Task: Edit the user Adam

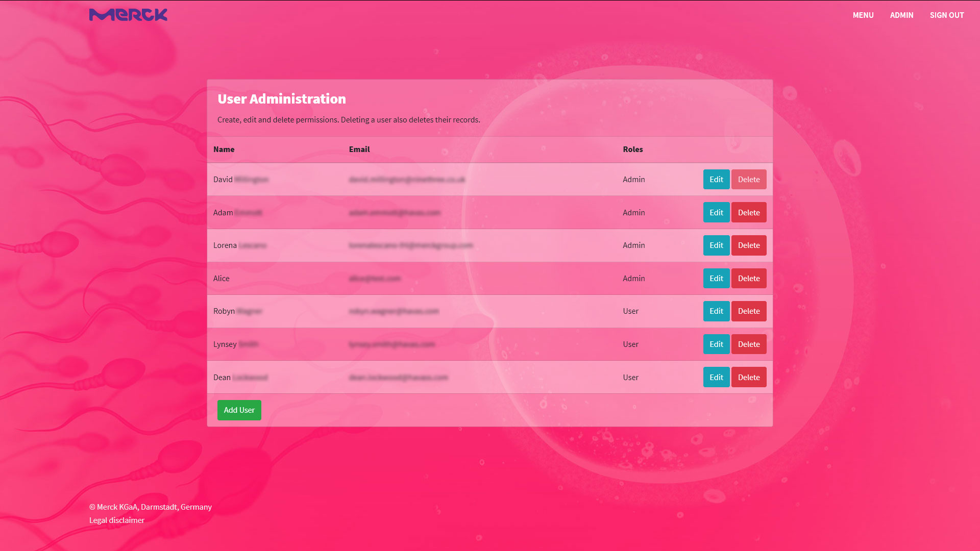Action: 716,212
